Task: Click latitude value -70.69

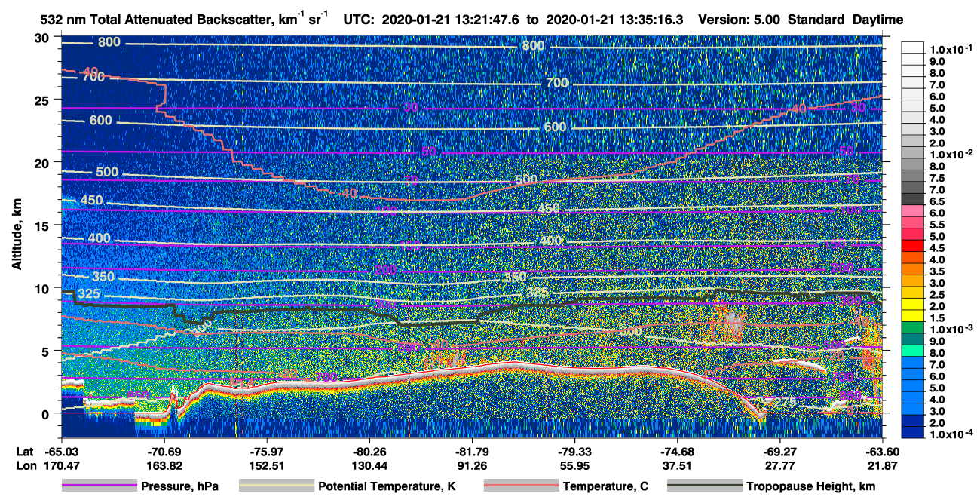Action: (x=164, y=452)
